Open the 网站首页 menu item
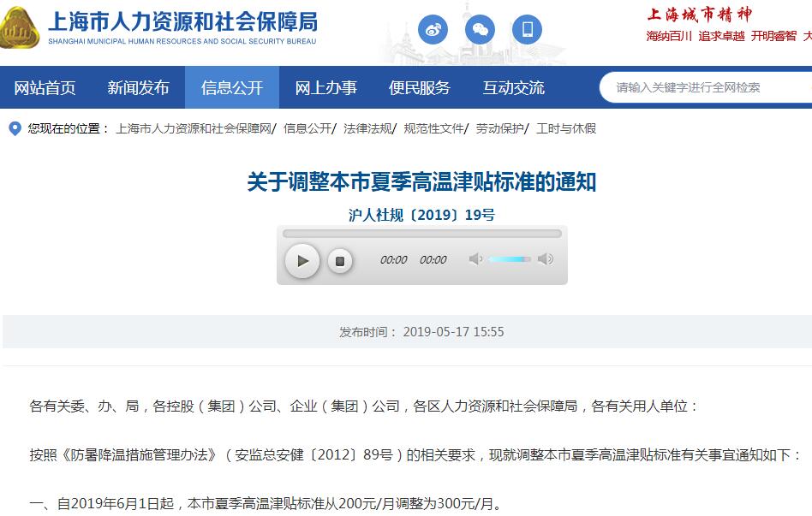This screenshot has width=812, height=516. coord(45,87)
